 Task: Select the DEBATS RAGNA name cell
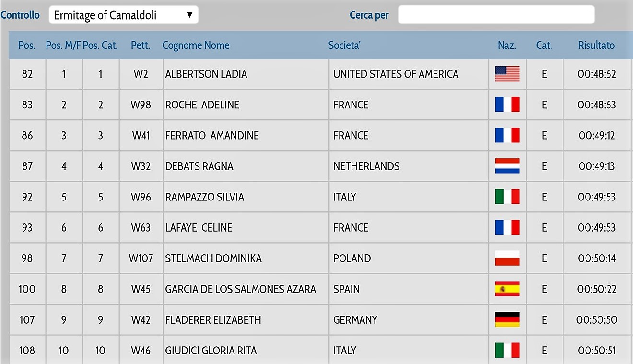point(246,166)
